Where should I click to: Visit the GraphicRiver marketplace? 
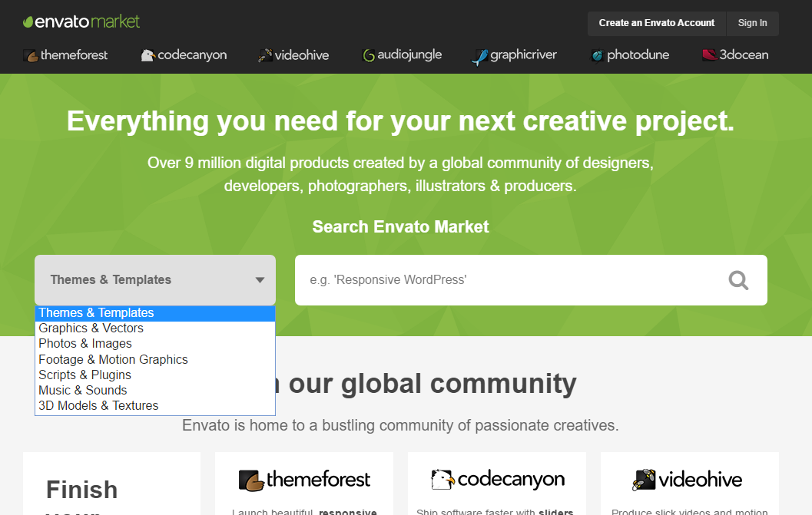514,55
